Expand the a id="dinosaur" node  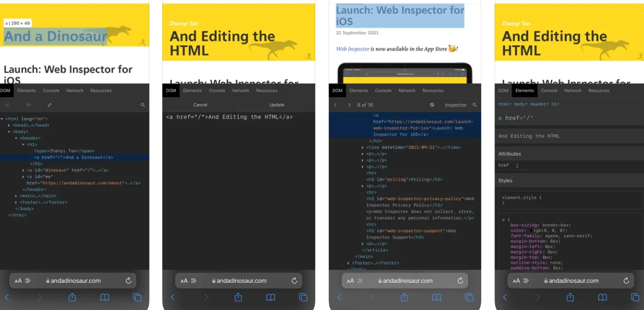[23, 170]
